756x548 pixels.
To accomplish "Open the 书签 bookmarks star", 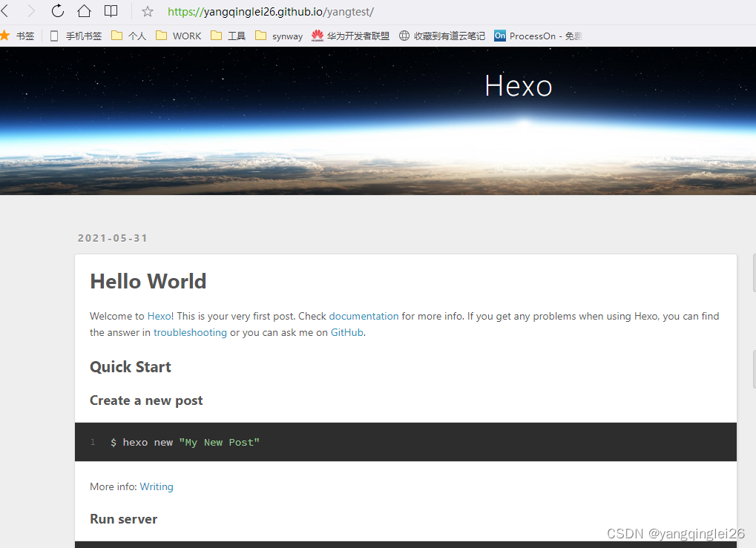I will [17, 36].
